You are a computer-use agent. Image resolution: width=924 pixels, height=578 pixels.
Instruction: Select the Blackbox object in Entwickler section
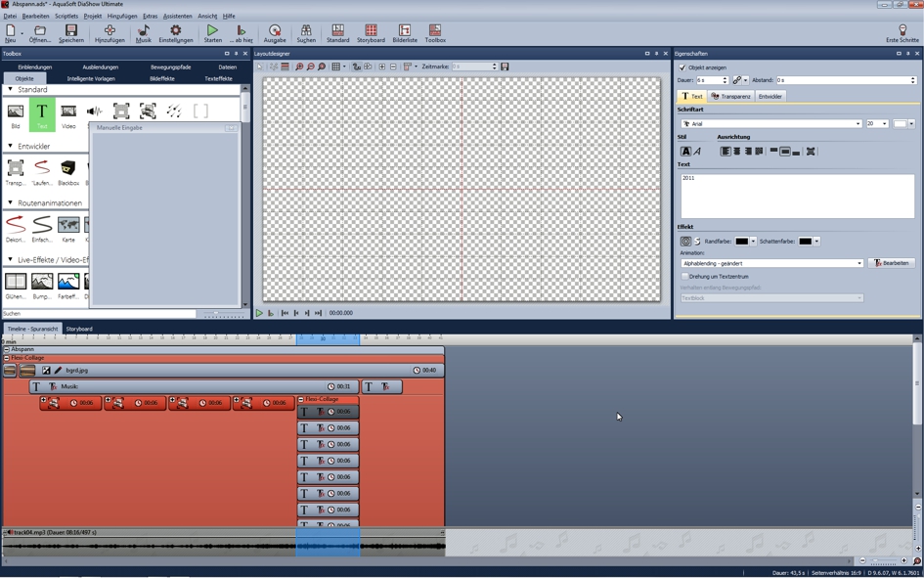68,171
